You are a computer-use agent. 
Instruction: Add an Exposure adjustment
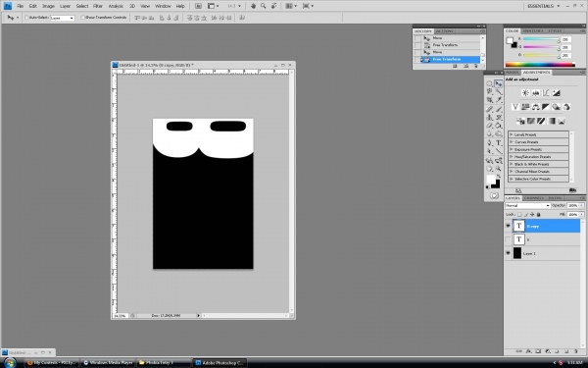pos(556,93)
